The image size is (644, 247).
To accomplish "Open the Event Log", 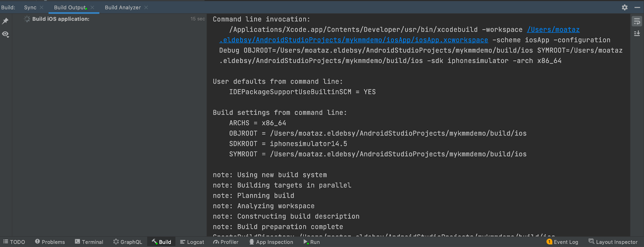I will [565, 242].
